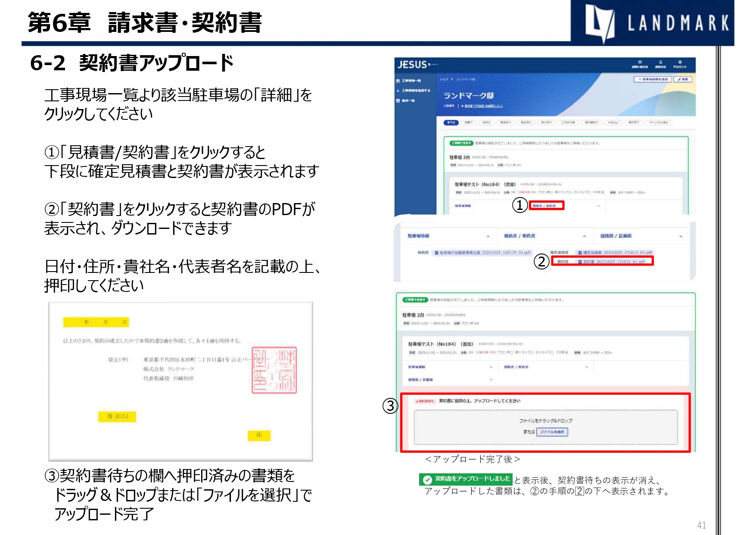Expand 経路図 / 区画図 chevron in the step ② panel
756x535 pixels.
pos(681,236)
